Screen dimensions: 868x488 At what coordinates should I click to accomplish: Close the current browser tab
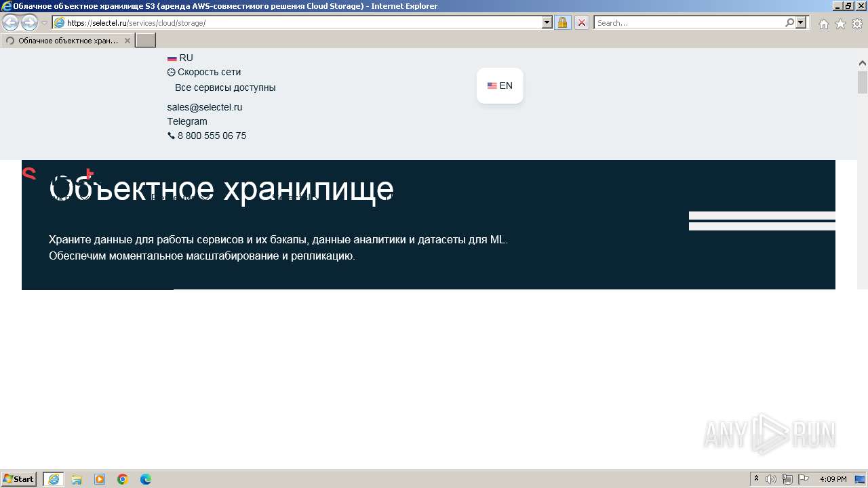(127, 41)
